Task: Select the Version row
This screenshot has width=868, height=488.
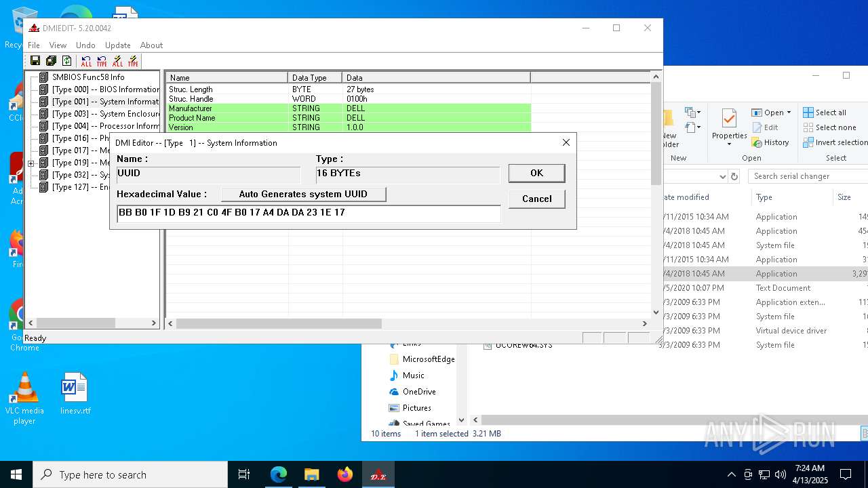Action: click(349, 127)
